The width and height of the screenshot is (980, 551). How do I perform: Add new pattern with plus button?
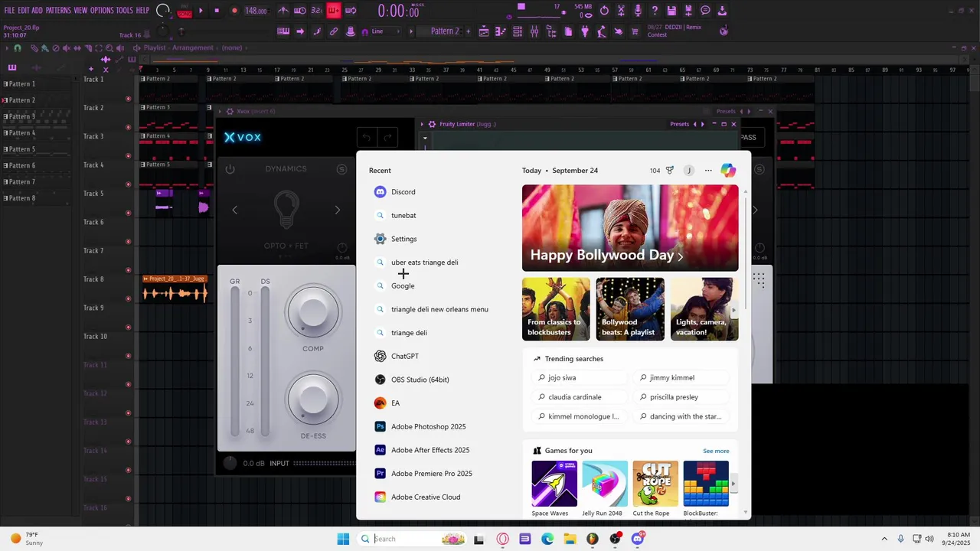468,31
